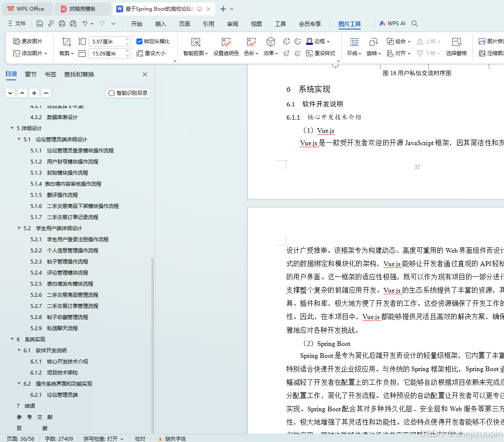
Task: Click the collapse-level up chevron button in outline
Action: pyautogui.click(x=22, y=93)
